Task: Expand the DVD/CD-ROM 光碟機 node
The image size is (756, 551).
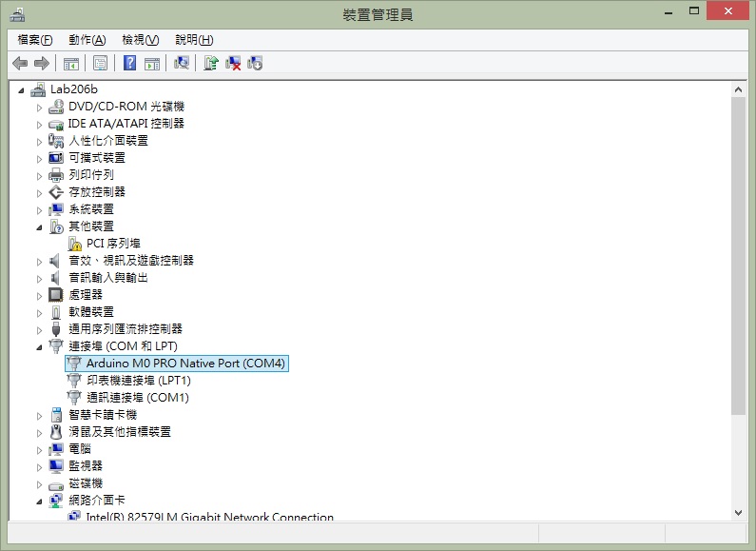Action: pyautogui.click(x=40, y=108)
